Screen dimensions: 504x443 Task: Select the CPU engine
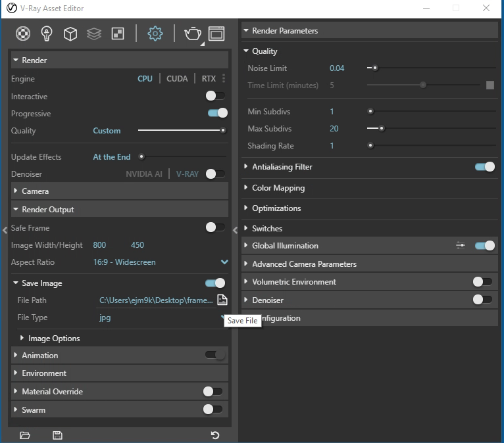145,78
